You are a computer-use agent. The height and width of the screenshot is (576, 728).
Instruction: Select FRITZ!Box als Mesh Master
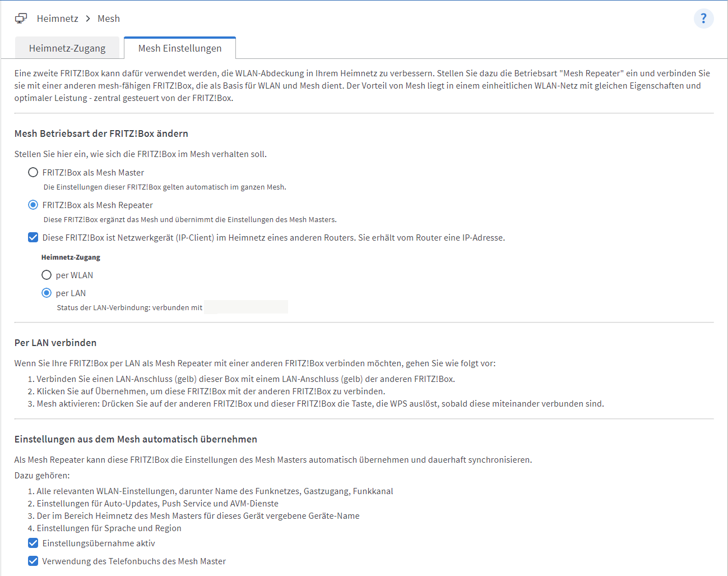tap(33, 172)
